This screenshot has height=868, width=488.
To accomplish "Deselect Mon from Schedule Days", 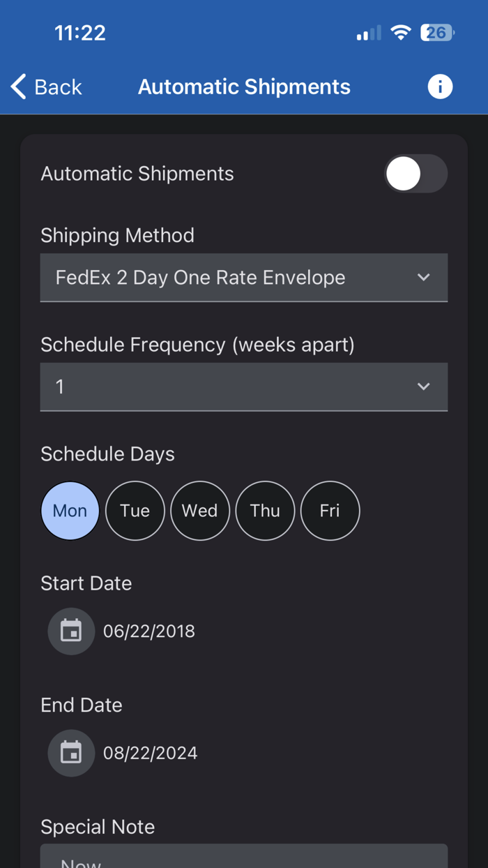I will 70,510.
